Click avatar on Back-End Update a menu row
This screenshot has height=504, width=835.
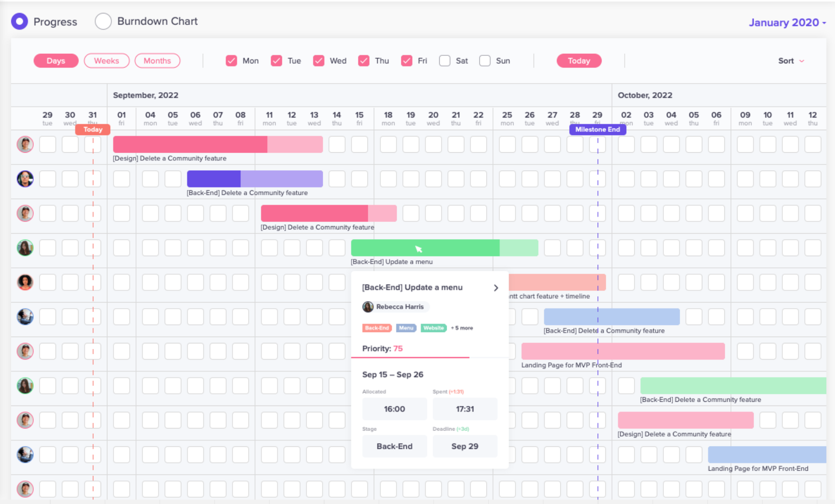(25, 248)
